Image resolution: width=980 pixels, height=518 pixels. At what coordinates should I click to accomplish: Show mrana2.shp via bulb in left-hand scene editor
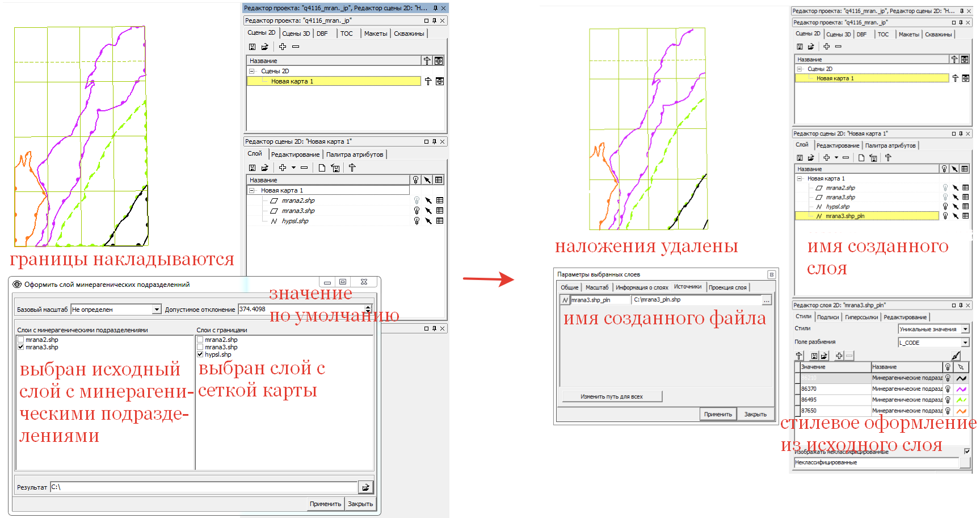[417, 200]
